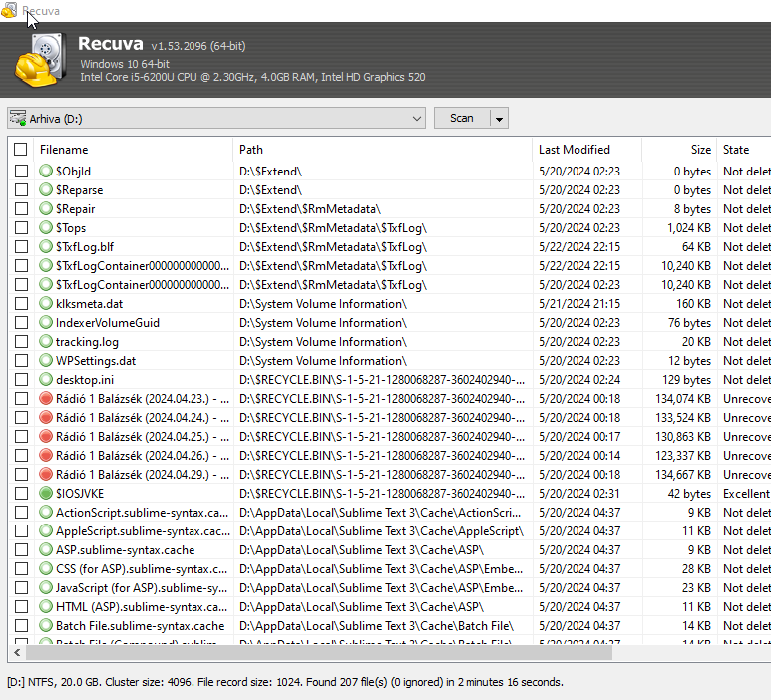Click red circle of Rádió 1 Balázsék (2024.04.29.)

(46, 474)
